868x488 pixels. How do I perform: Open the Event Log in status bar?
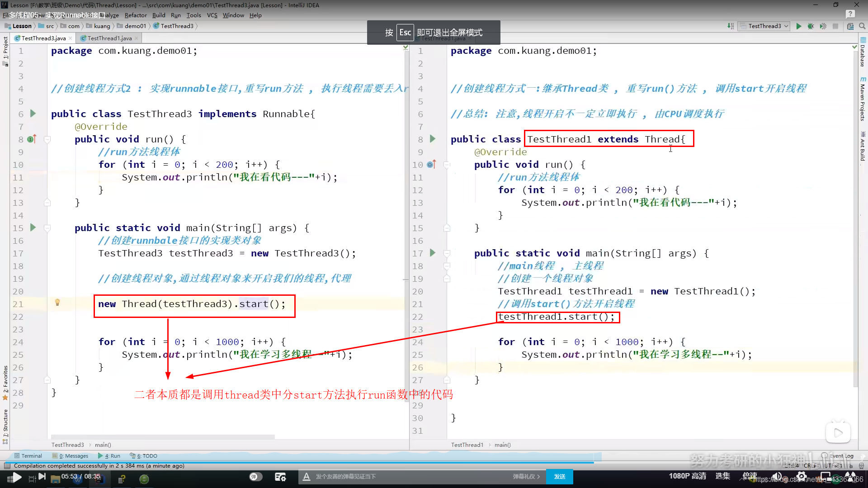838,456
